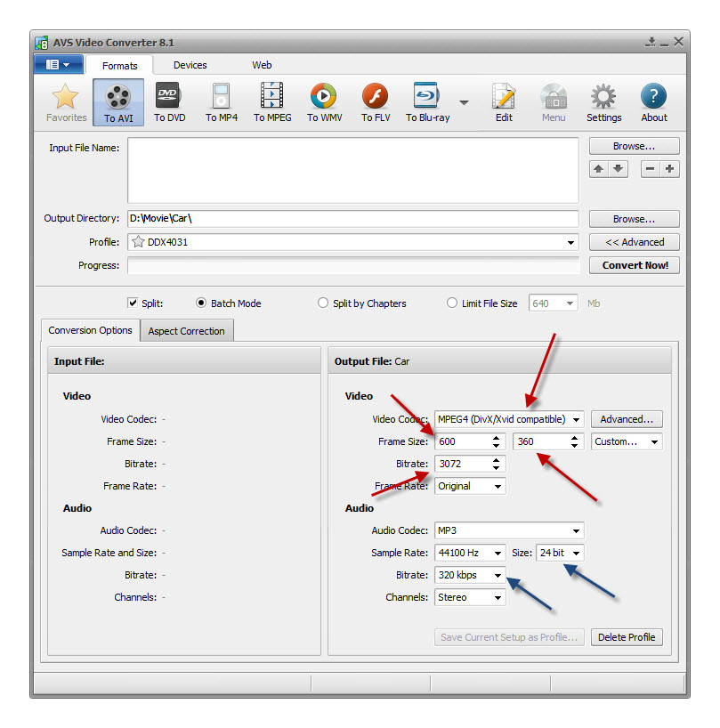Screen dimensions: 720x728
Task: Open the Edit tool
Action: 504,102
